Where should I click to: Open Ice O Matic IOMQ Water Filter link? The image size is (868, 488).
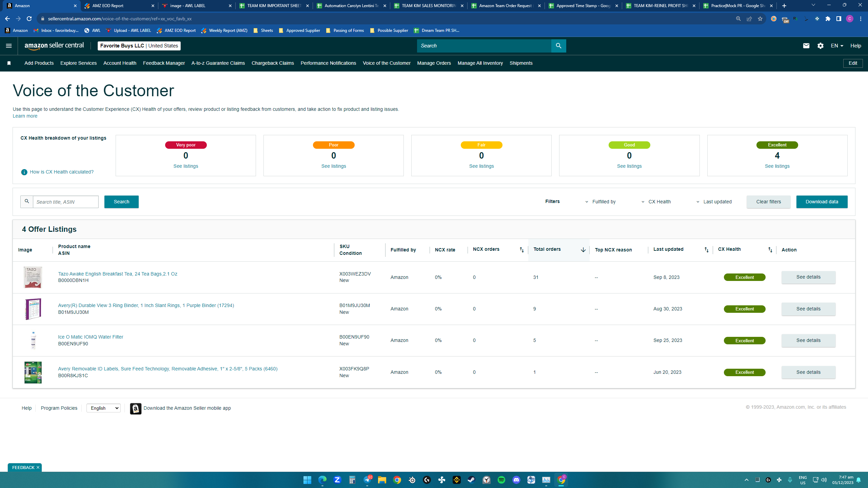[x=91, y=337]
